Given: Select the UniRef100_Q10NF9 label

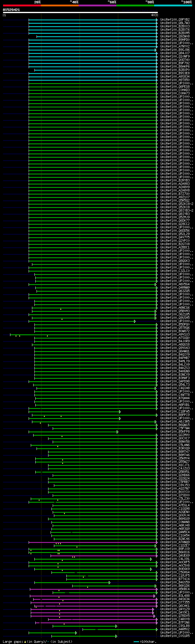Looking at the screenshot, I should tap(175, 56).
